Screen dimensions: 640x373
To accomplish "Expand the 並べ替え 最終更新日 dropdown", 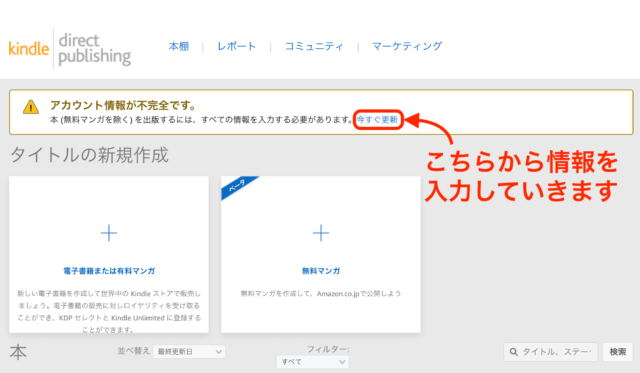I will 189,351.
